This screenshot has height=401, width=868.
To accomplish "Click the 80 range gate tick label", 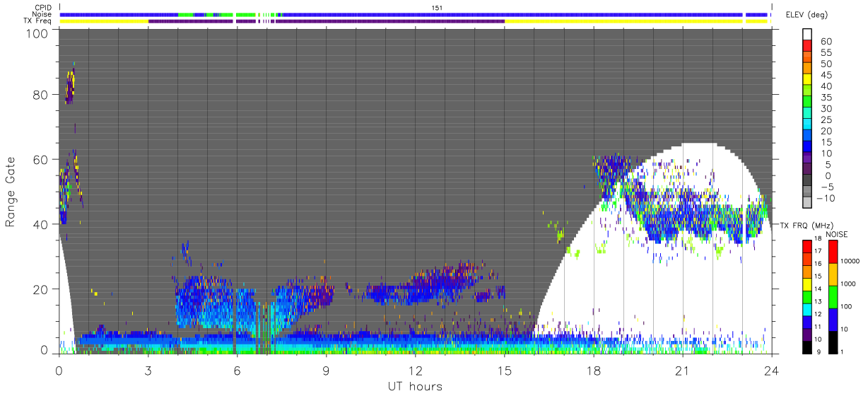I will tap(41, 94).
